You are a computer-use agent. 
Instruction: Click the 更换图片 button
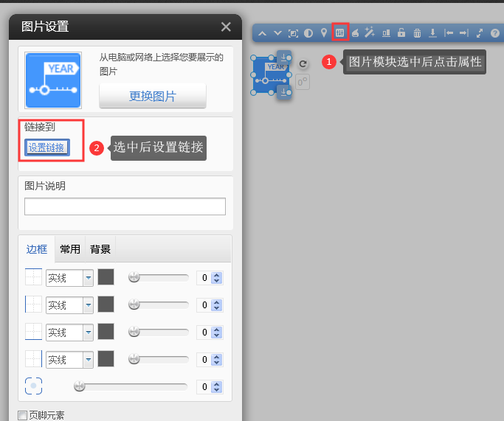pyautogui.click(x=153, y=96)
